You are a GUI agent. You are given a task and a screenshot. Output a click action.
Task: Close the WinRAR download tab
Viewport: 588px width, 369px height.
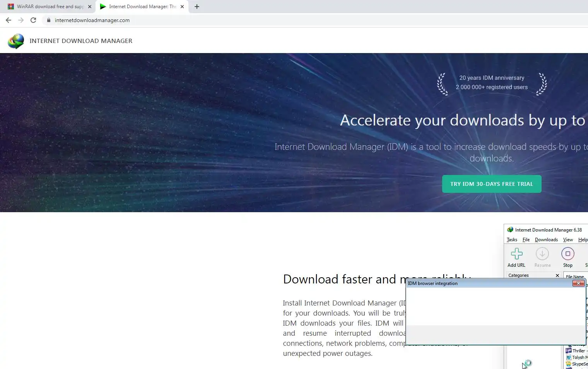(90, 7)
